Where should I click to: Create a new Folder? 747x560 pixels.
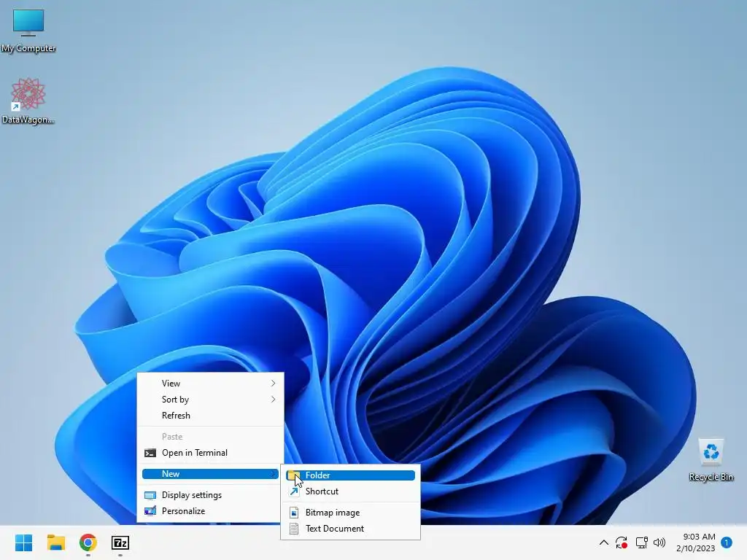[x=351, y=475]
